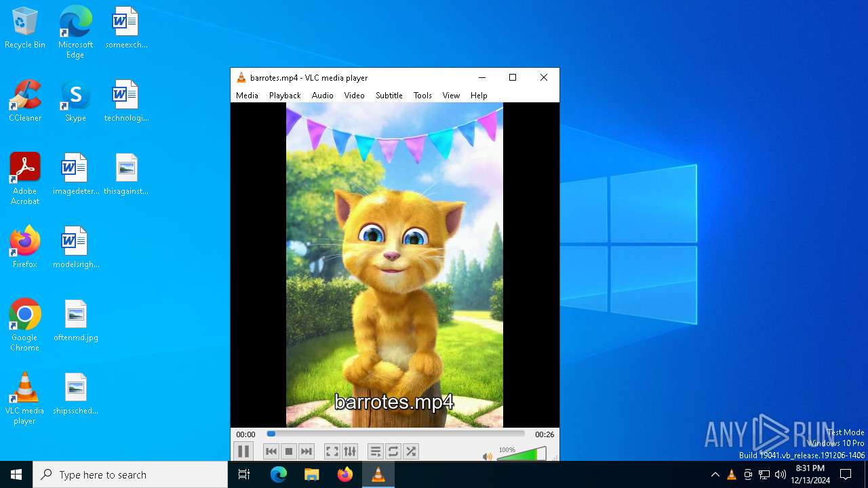Open the clock and date flyout
The height and width of the screenshot is (488, 868).
pyautogui.click(x=810, y=474)
